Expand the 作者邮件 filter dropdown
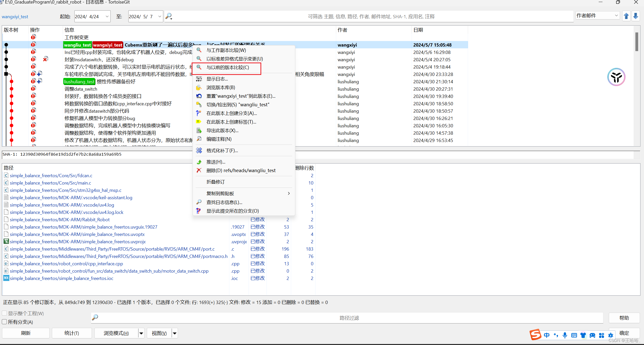The height and width of the screenshot is (345, 644). click(616, 16)
